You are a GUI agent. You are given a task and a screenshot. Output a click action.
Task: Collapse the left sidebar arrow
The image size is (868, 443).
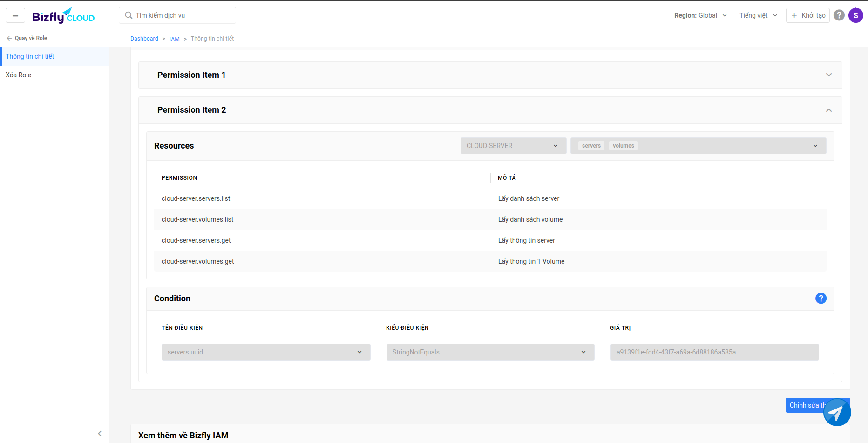pyautogui.click(x=100, y=434)
